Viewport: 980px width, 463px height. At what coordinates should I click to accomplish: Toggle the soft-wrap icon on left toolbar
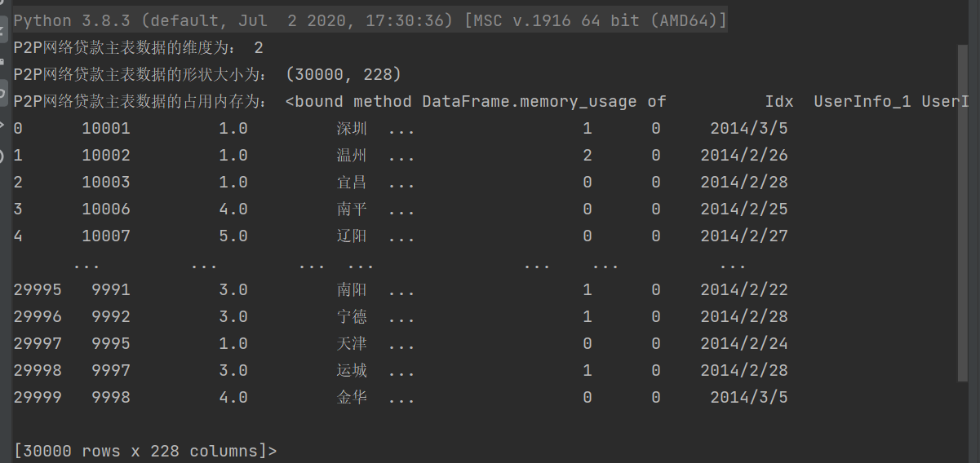2,30
